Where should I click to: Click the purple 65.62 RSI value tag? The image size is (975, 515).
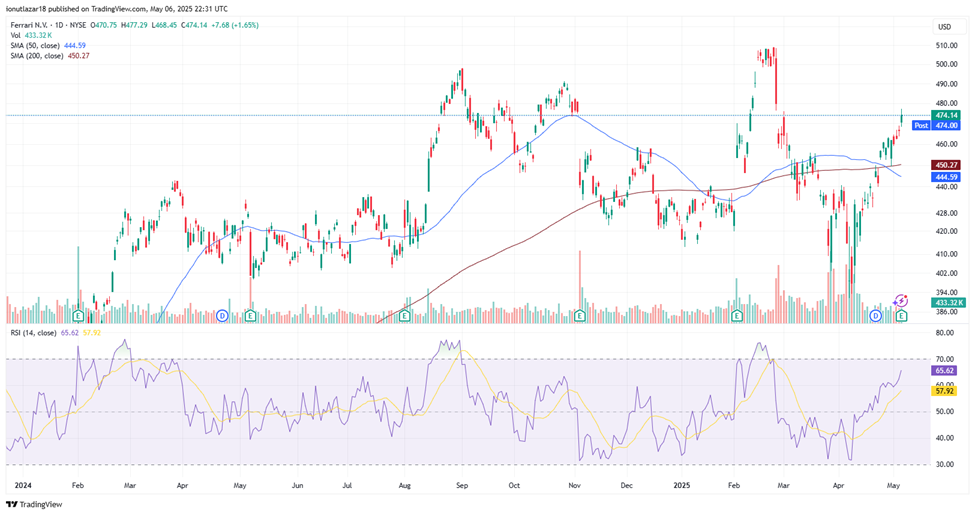(x=946, y=369)
